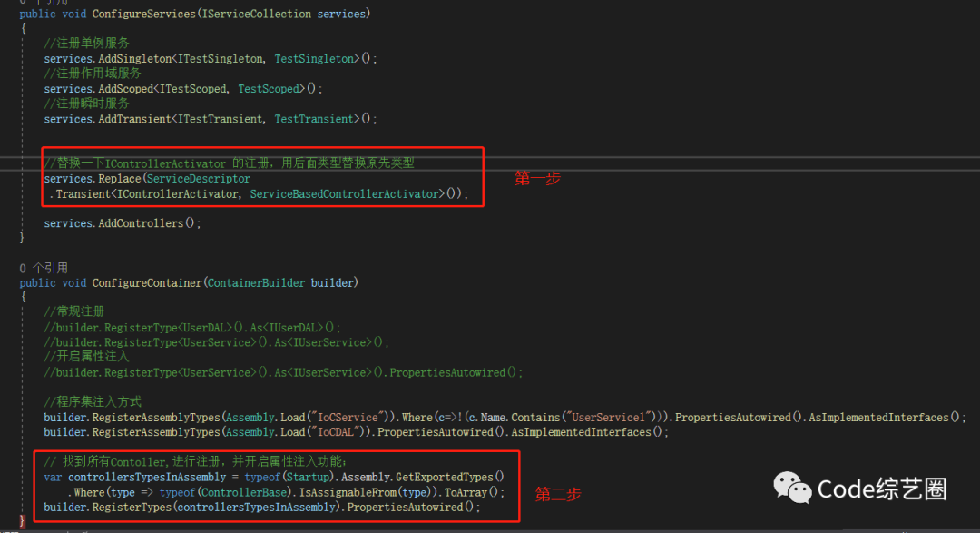Click the IsAssignableFrom method call
980x533 pixels.
[x=348, y=492]
